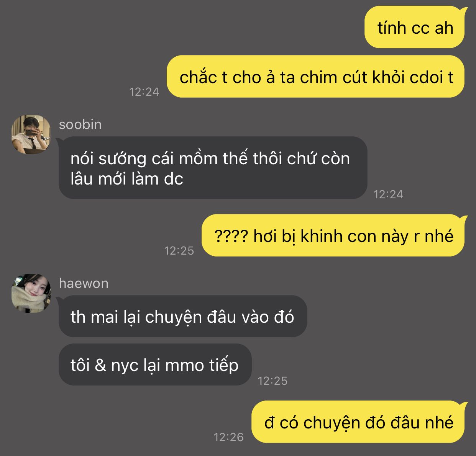The height and width of the screenshot is (456, 476).
Task: Tap the 12:26 timestamp at the bottom
Action: (228, 437)
